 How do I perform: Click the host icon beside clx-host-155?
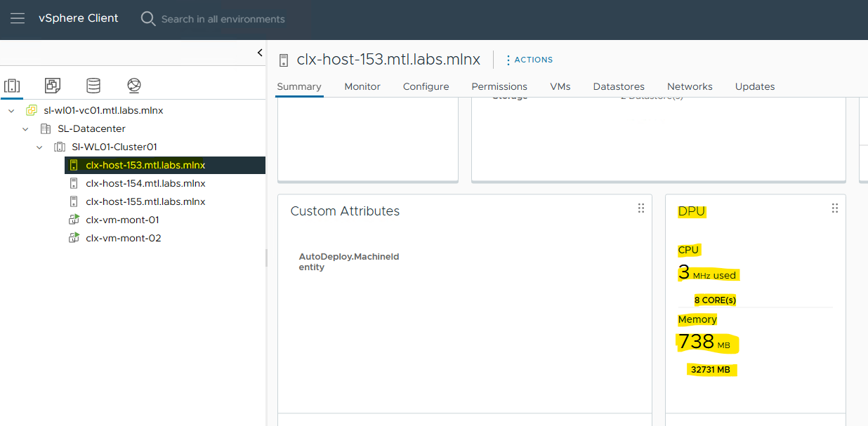pos(74,201)
